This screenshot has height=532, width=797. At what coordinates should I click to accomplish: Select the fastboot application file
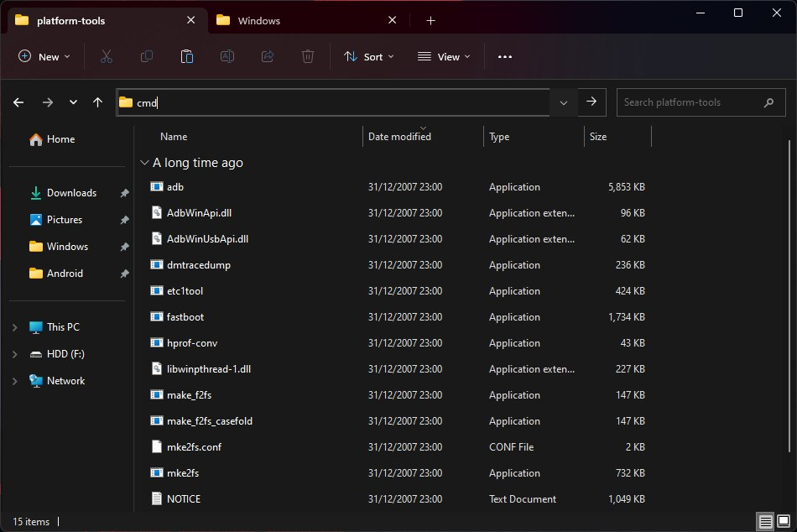185,317
